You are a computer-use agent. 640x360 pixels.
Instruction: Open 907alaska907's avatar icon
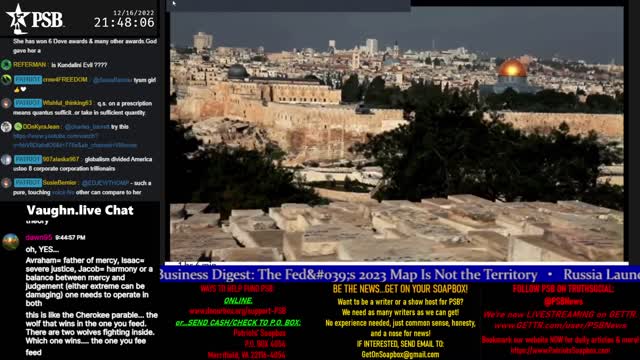pos(6,159)
